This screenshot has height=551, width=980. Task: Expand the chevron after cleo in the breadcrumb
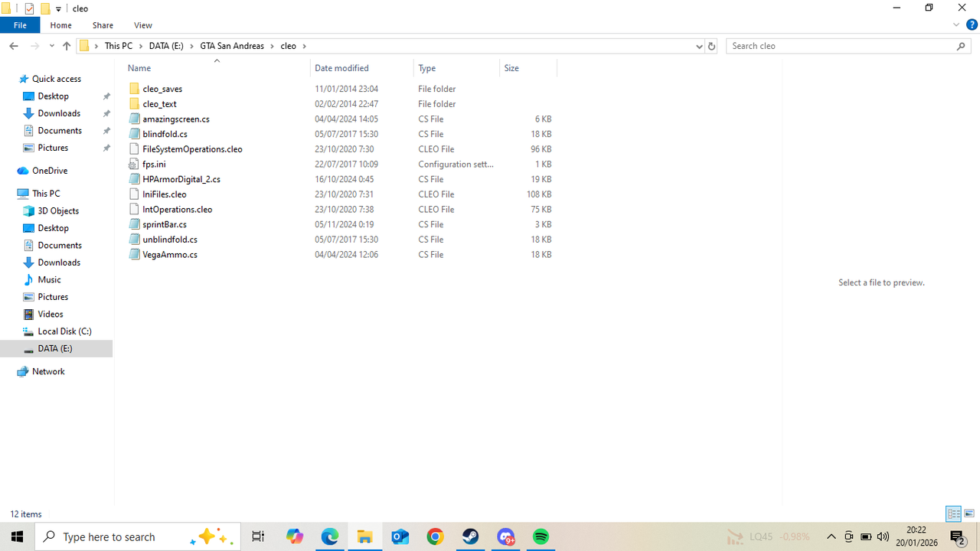click(x=304, y=46)
